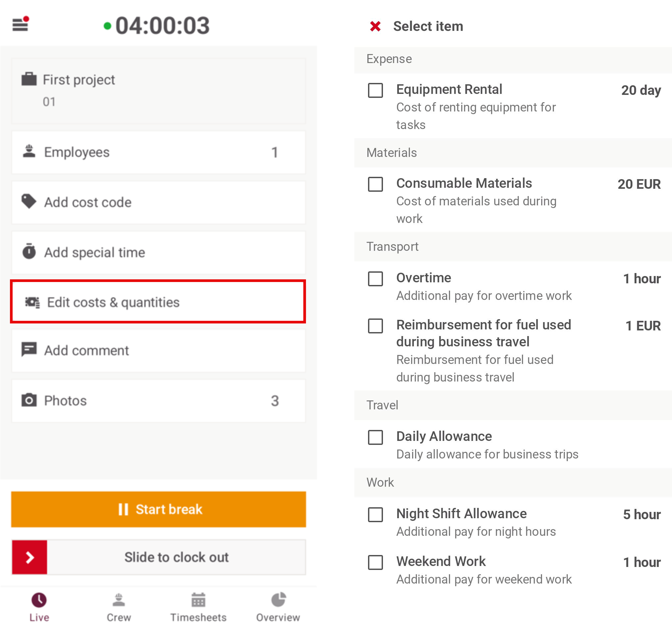Click the red clock-out slider arrow
Image resolution: width=672 pixels, height=628 pixels.
click(30, 557)
